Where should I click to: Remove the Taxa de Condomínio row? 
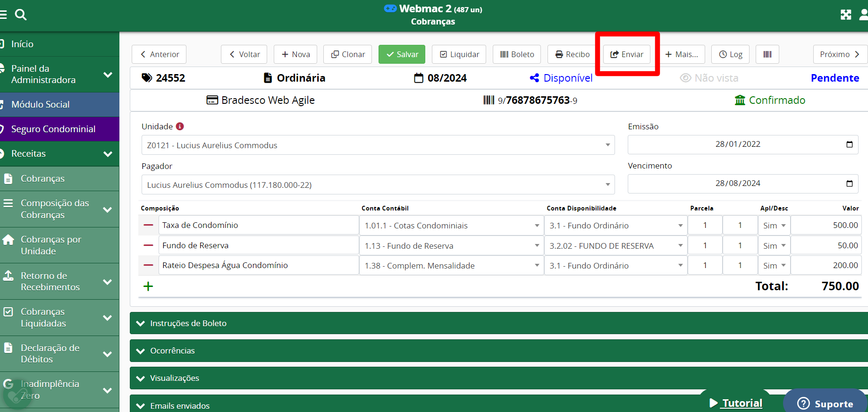coord(148,225)
